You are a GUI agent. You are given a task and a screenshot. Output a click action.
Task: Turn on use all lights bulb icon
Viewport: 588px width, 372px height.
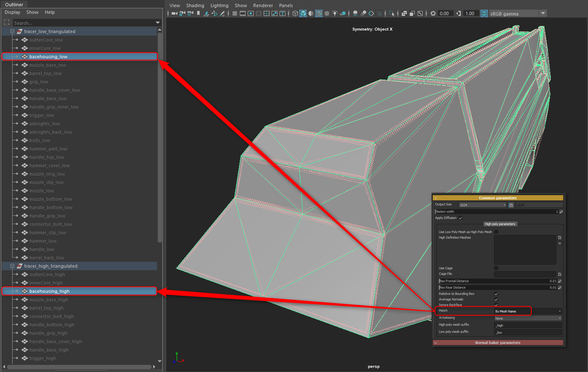[x=335, y=13]
